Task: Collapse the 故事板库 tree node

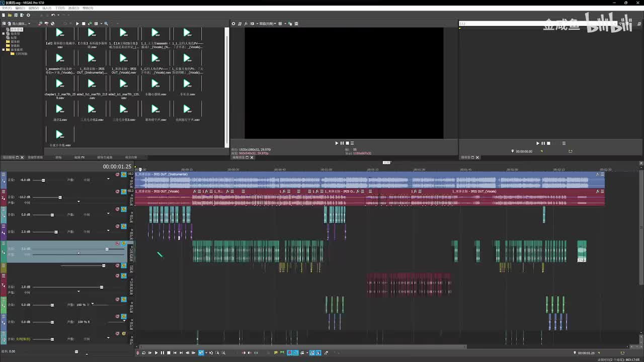Action: click(4, 50)
